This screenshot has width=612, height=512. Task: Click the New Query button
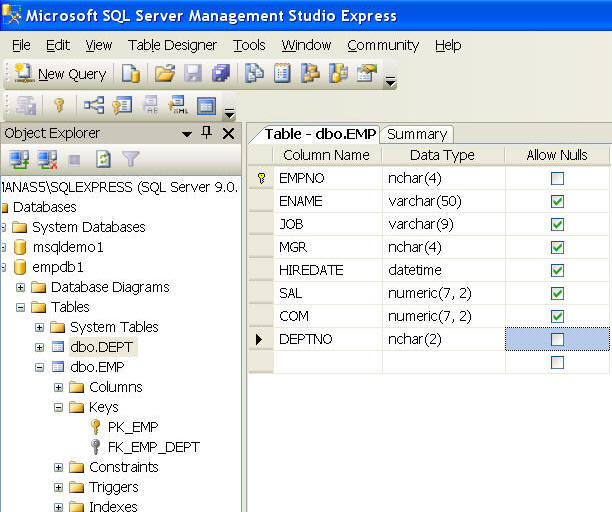point(60,74)
